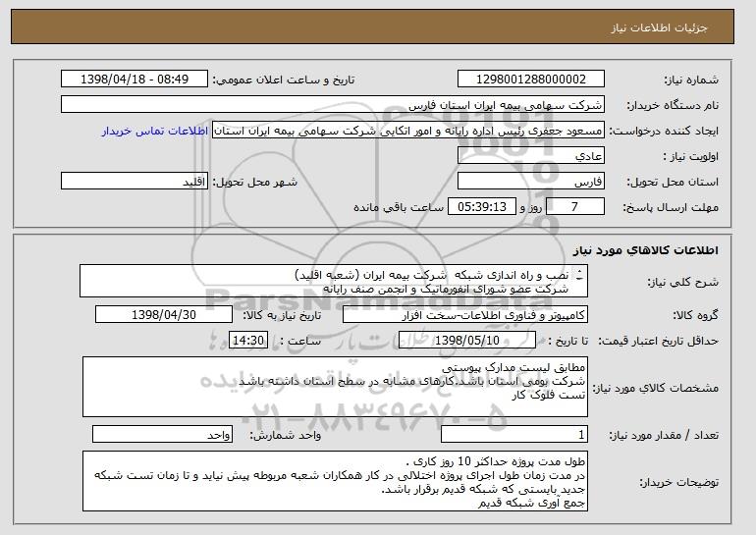Click the quantity field showing 1
This screenshot has height=535, width=756.
(x=514, y=435)
